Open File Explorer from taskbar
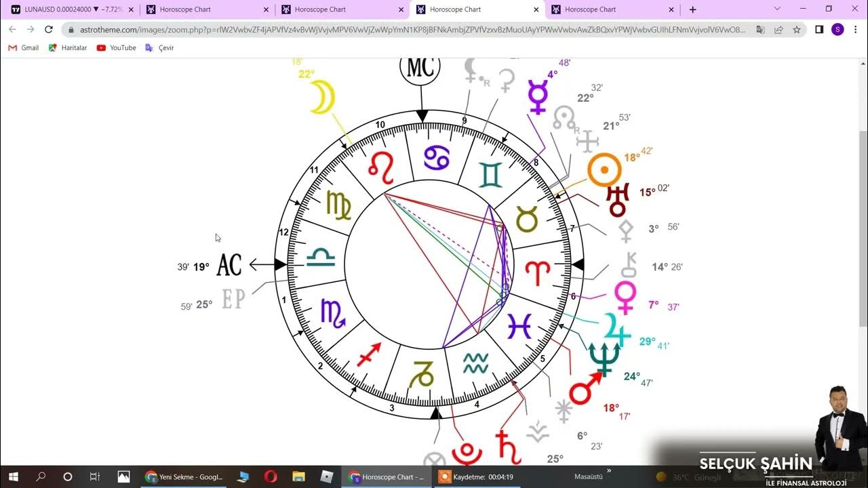The image size is (868, 488). pos(298,476)
